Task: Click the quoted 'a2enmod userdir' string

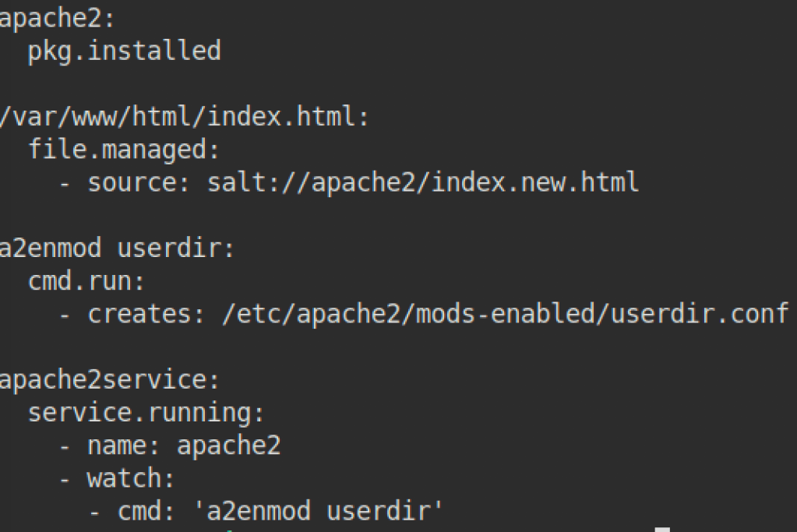Action: tap(319, 512)
